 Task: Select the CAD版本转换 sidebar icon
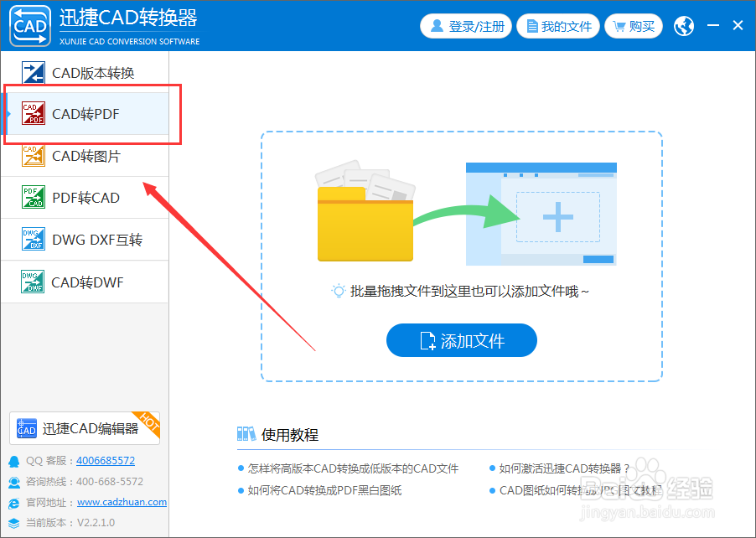coord(34,73)
